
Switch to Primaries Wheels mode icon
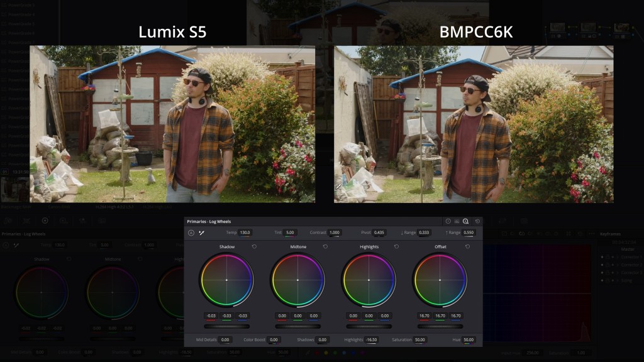pyautogui.click(x=448, y=221)
